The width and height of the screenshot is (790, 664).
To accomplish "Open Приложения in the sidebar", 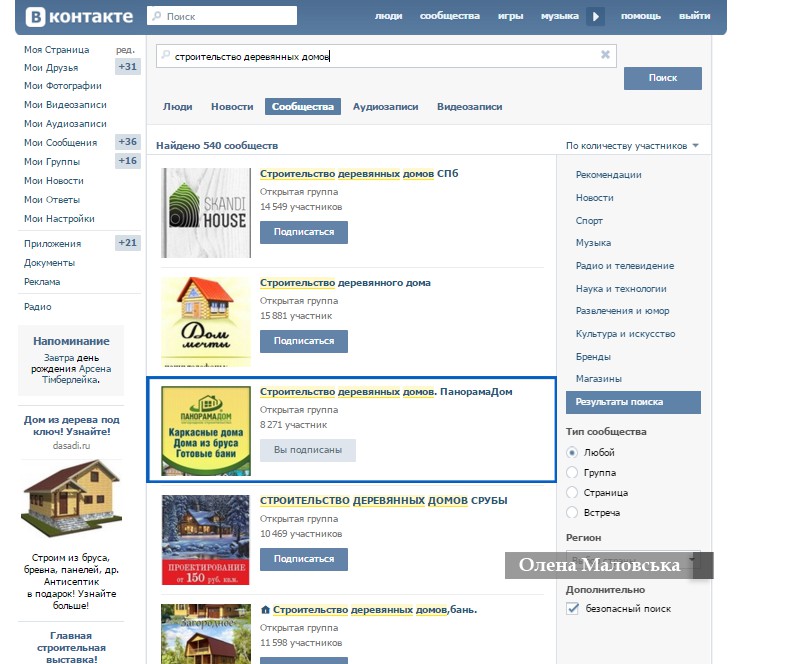I will pyautogui.click(x=52, y=244).
